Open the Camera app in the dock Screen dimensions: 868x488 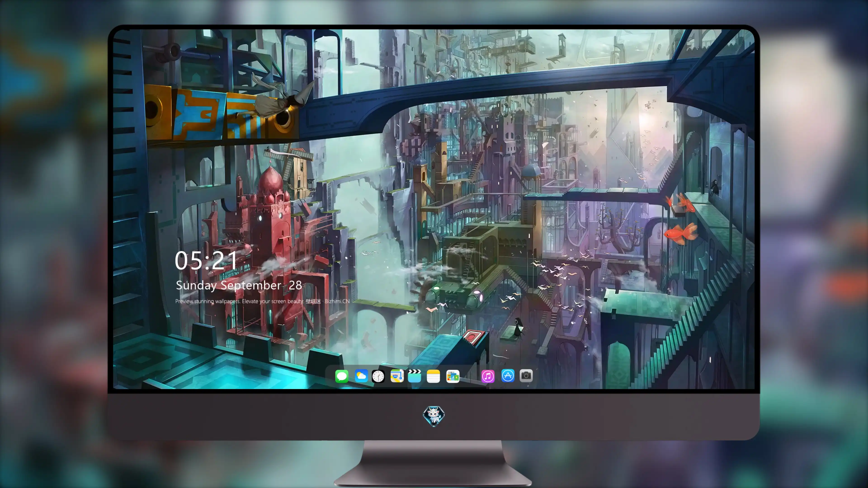click(x=526, y=375)
